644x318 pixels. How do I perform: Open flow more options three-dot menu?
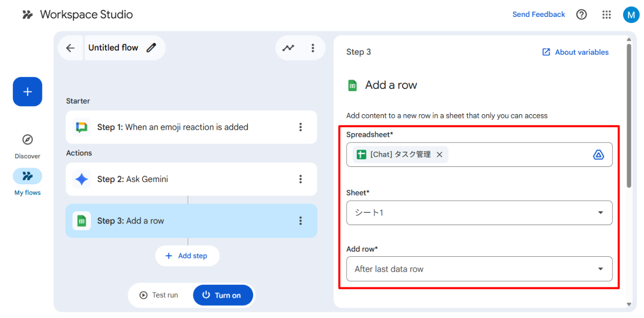[313, 48]
